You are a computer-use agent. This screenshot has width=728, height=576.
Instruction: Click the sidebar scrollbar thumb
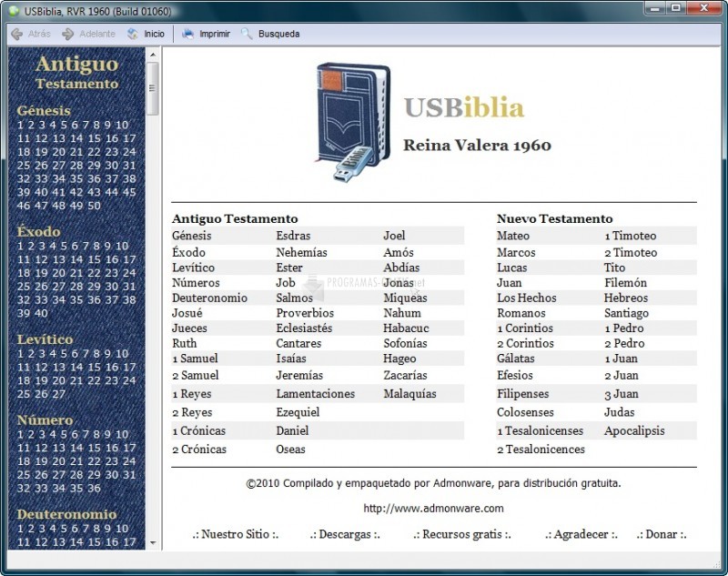(152, 88)
